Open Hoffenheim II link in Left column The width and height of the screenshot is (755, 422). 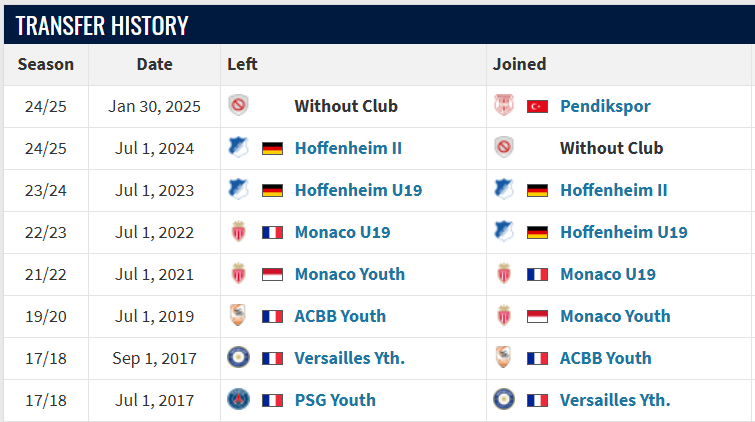[348, 148]
